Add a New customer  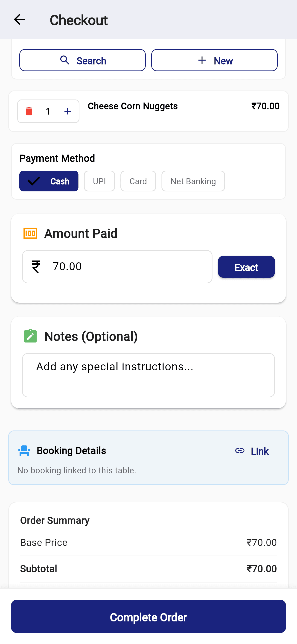coord(214,60)
